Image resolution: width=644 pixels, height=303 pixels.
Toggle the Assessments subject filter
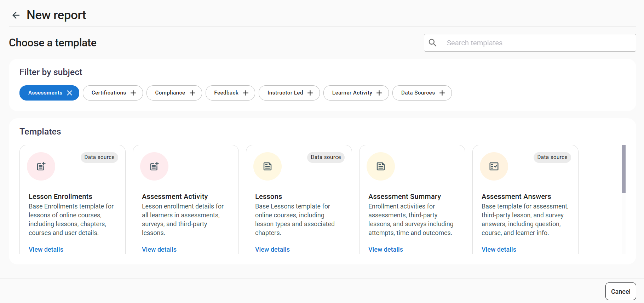tap(49, 93)
